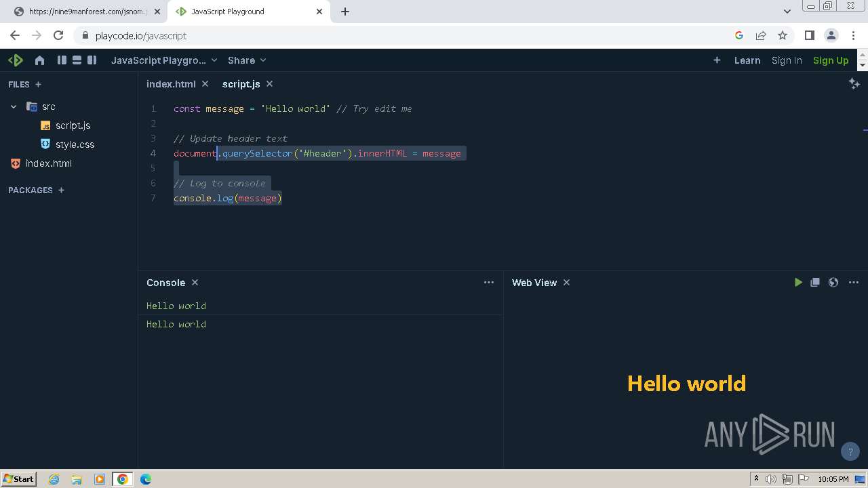Click the Sign Up button
This screenshot has width=868, height=488.
coord(831,60)
